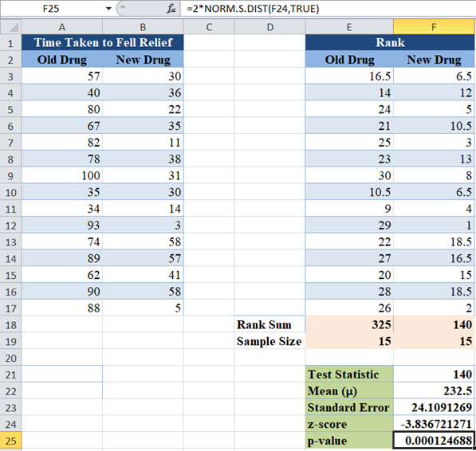Select column C header

click(x=209, y=27)
